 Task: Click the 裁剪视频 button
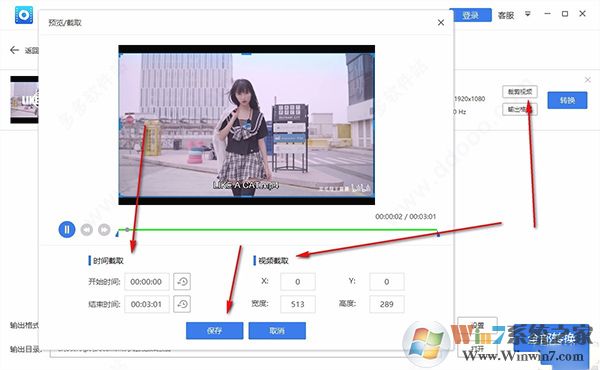point(520,91)
